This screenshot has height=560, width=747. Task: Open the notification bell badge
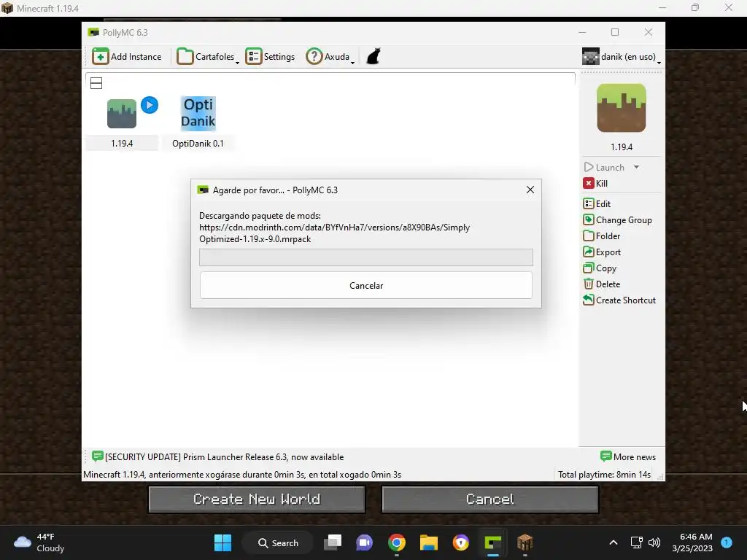coord(727,542)
